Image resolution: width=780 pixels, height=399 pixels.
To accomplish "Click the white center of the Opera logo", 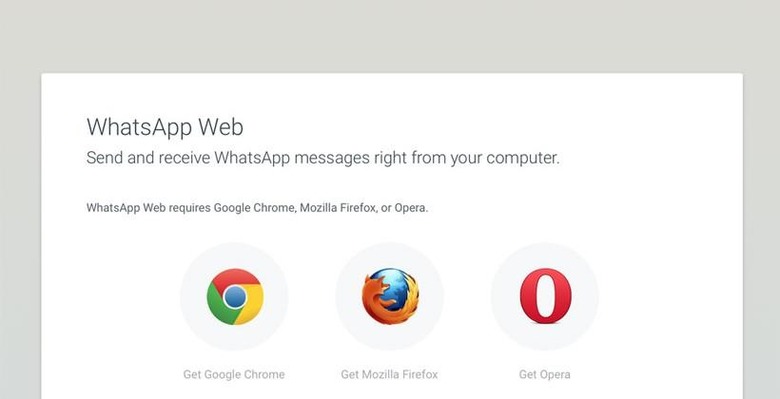I will pos(546,296).
